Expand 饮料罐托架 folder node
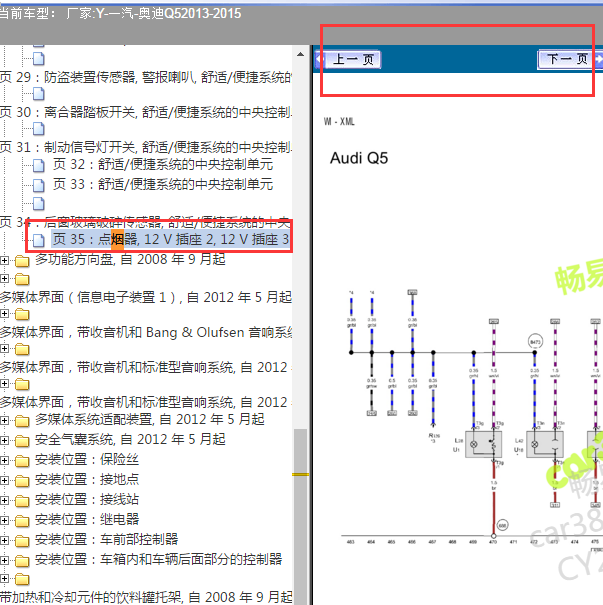The width and height of the screenshot is (603, 605). click(4, 578)
